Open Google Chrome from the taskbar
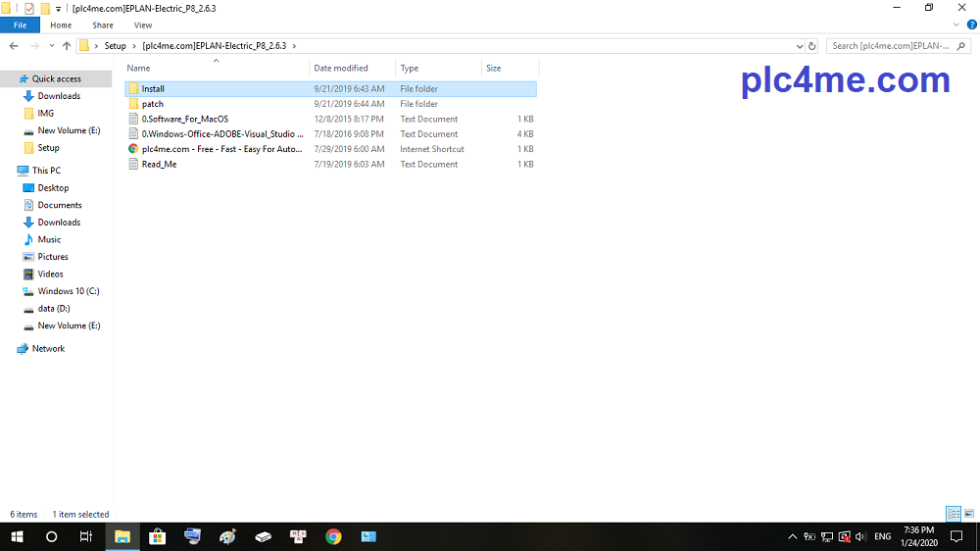This screenshot has width=980, height=551. [x=333, y=536]
